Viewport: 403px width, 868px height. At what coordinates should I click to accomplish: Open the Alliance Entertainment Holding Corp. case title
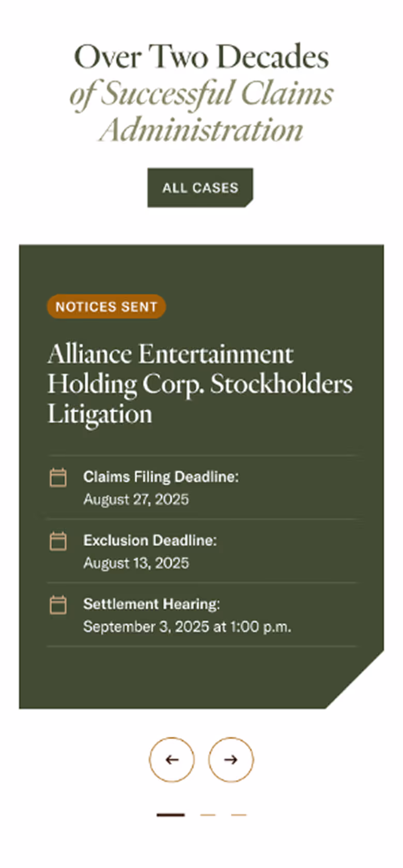coord(200,383)
